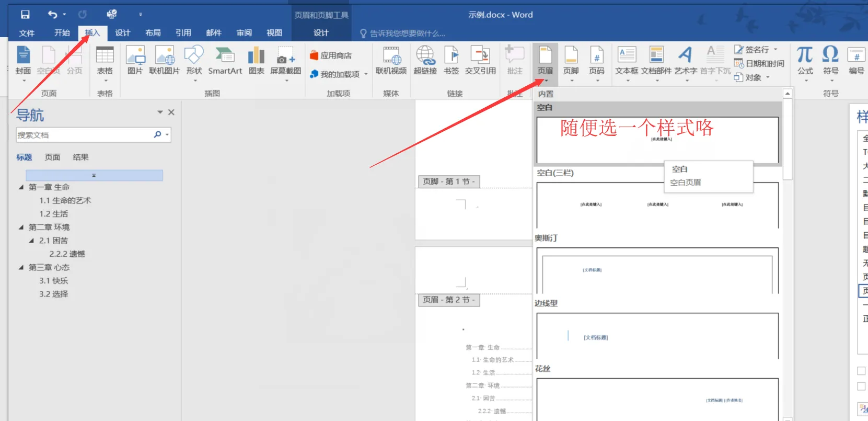Screen dimensions: 868x421
Task: Click the 搜索文档 search input field
Action: click(84, 135)
